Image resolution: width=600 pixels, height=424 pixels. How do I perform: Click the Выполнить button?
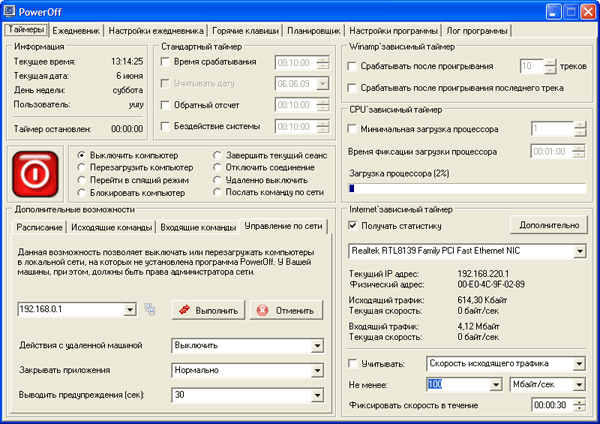[208, 310]
